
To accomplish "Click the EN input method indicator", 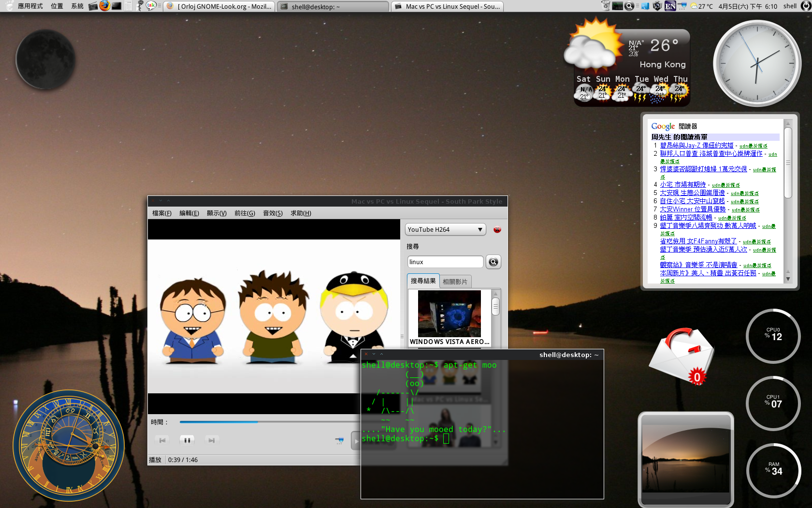I will coord(670,6).
